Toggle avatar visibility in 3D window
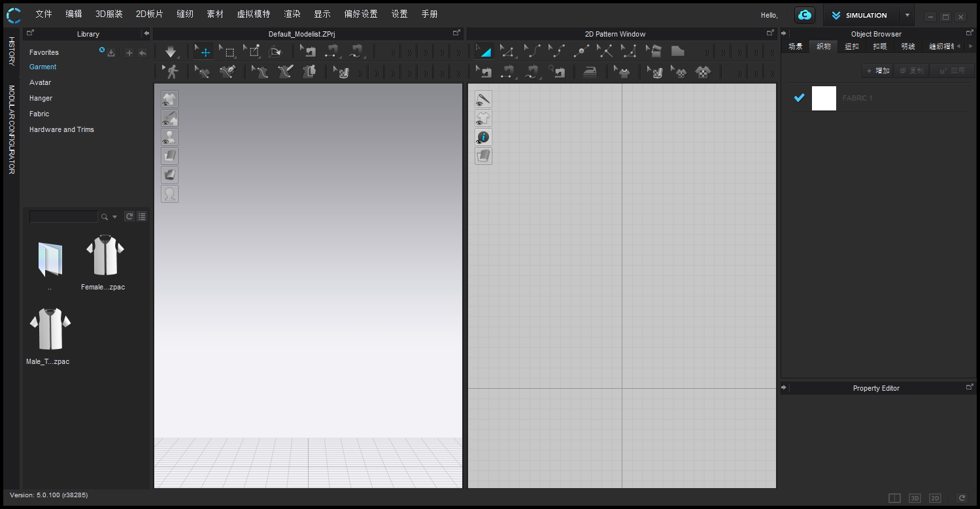The width and height of the screenshot is (980, 509). click(x=169, y=137)
